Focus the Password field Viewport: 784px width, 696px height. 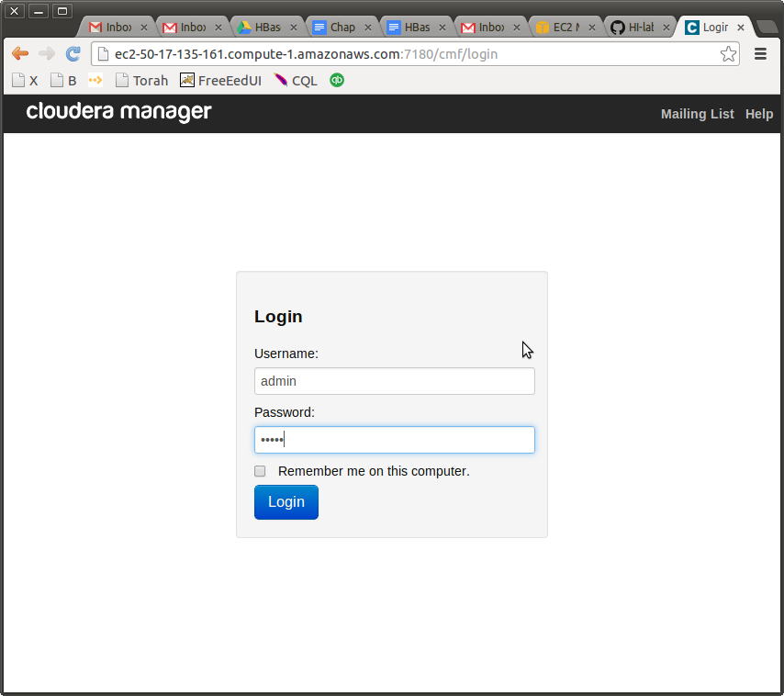pos(394,440)
